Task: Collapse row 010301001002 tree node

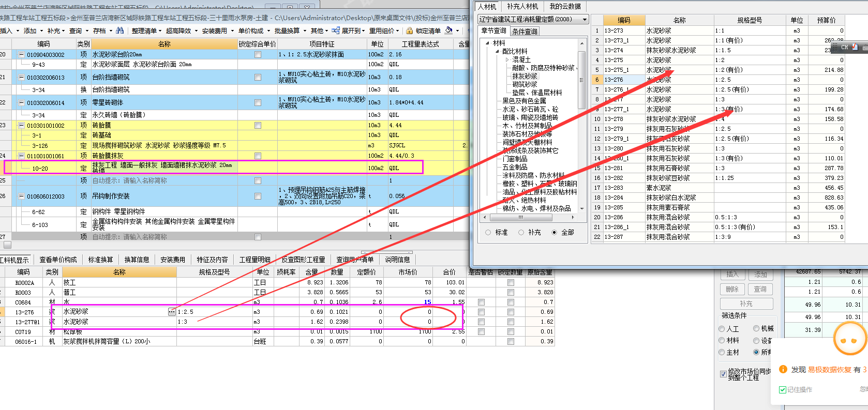Action: (22, 125)
